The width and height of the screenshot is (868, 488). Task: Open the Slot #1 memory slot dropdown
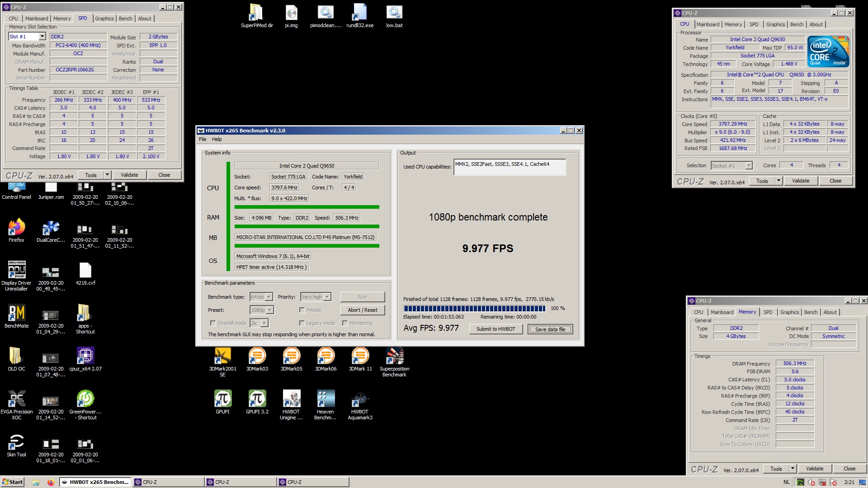coord(42,37)
